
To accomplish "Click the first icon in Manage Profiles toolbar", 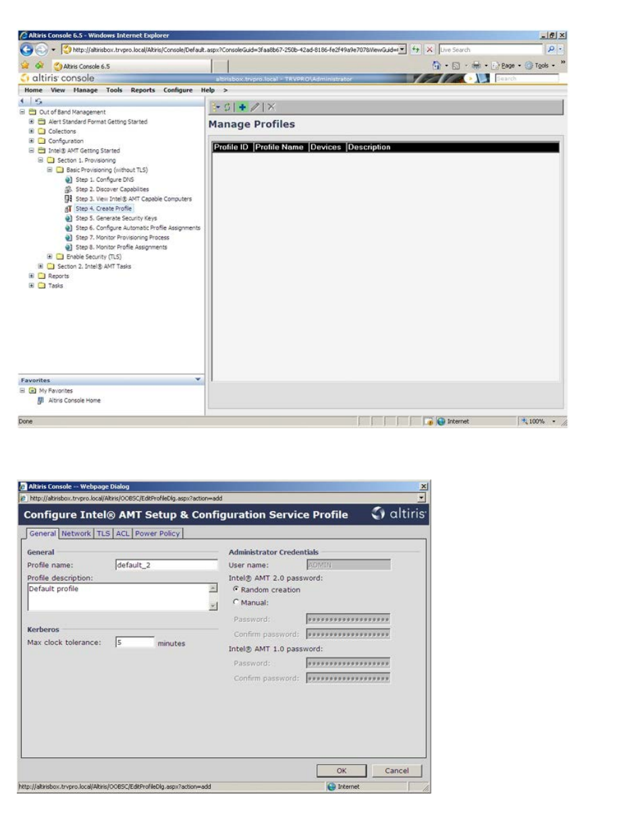I will pyautogui.click(x=216, y=107).
